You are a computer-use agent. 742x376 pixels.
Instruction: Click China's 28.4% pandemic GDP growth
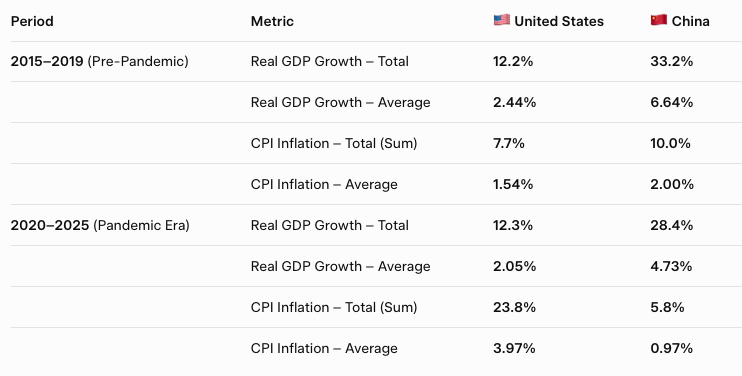tap(671, 226)
